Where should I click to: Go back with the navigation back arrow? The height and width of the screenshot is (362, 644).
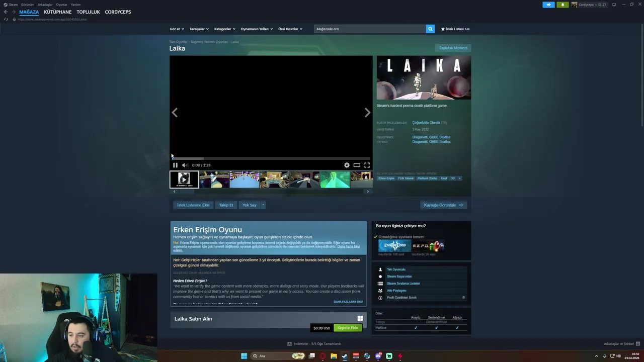(6, 12)
